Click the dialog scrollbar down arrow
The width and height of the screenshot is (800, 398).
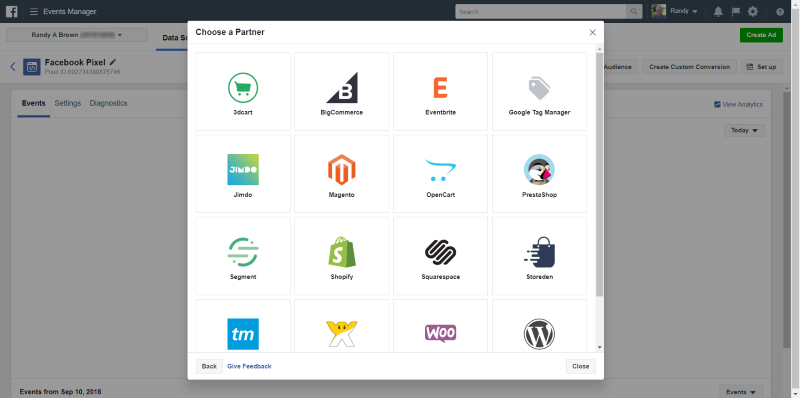click(599, 347)
